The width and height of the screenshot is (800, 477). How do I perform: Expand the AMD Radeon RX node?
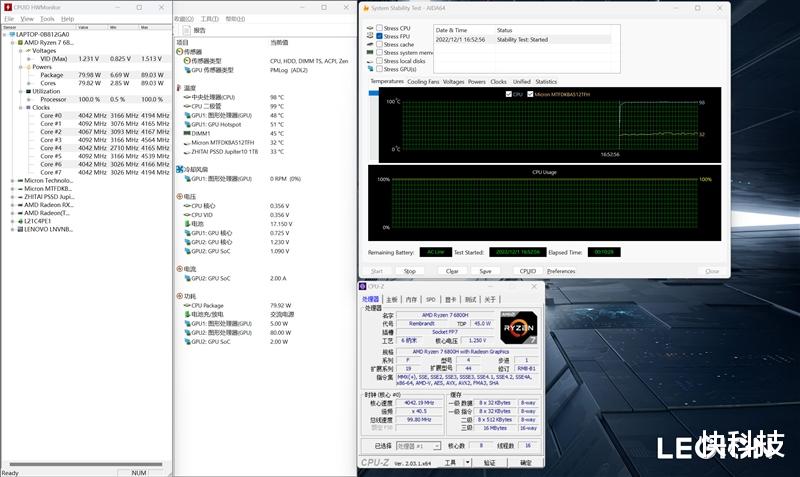11,204
